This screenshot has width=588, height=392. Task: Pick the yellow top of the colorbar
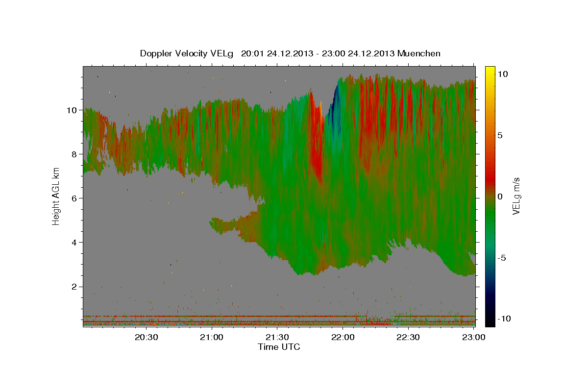490,70
